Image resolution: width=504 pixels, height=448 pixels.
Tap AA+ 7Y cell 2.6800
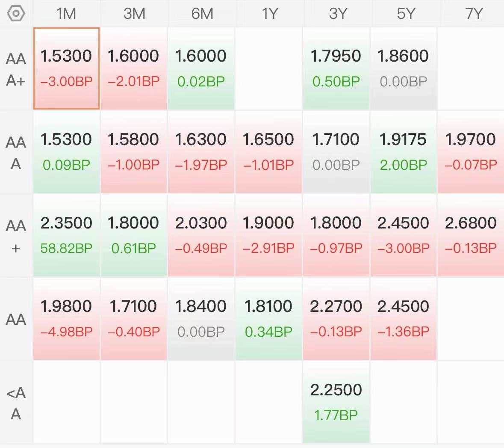point(471,235)
